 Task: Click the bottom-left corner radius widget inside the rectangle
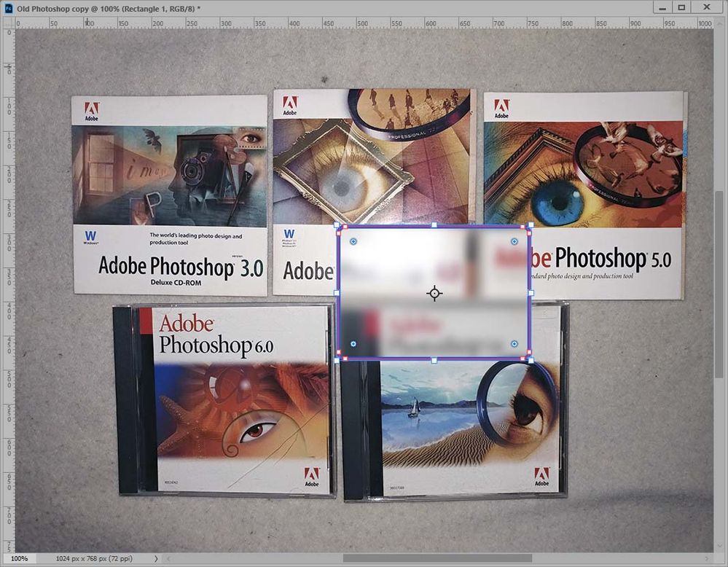353,344
